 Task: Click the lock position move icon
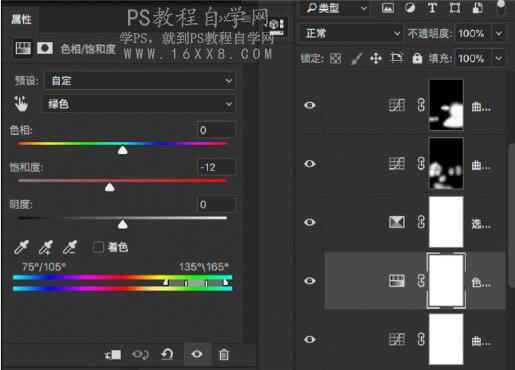click(376, 59)
